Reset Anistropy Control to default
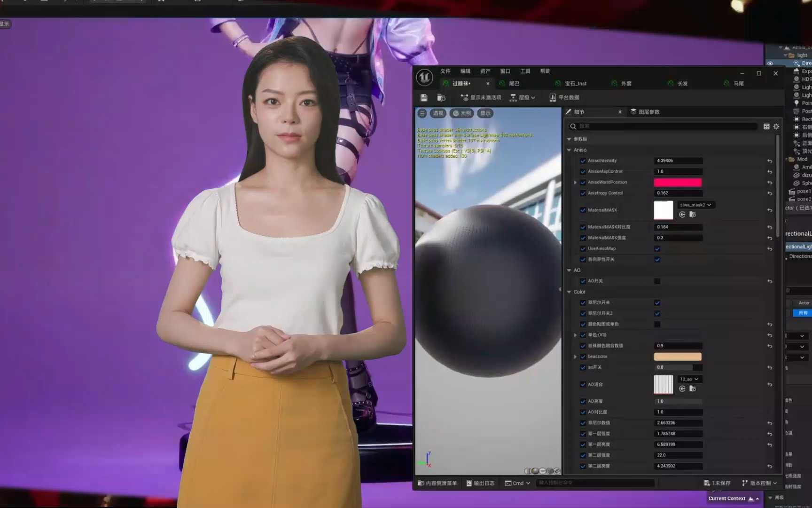 (770, 193)
